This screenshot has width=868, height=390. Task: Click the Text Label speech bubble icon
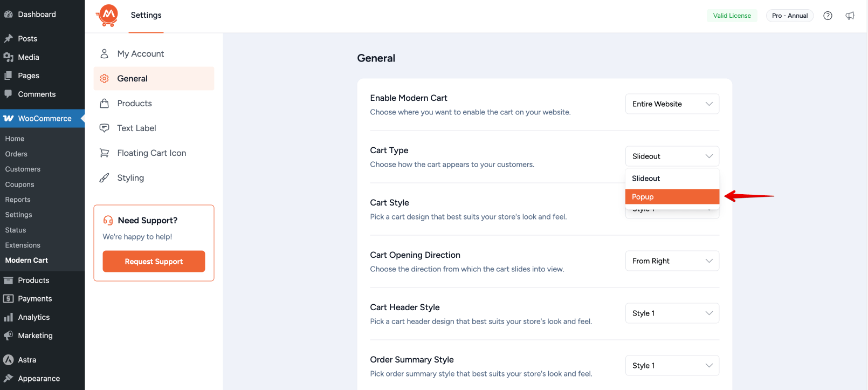click(105, 128)
